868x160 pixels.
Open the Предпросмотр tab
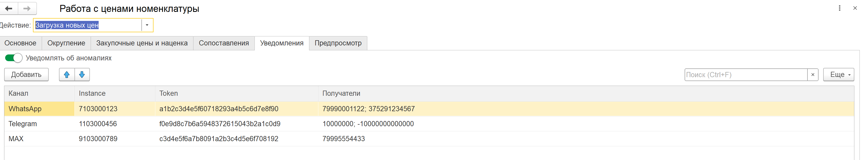338,43
